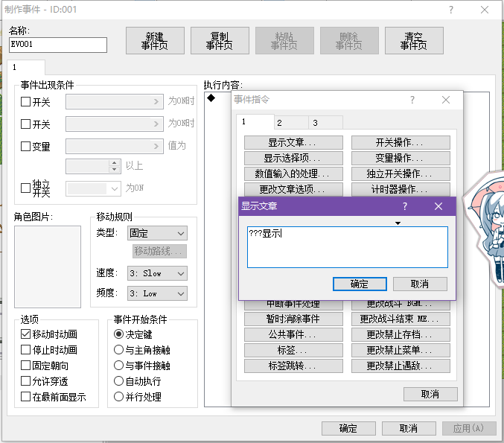Click 更改禁止存档... button
The height and width of the screenshot is (443, 504).
point(401,334)
